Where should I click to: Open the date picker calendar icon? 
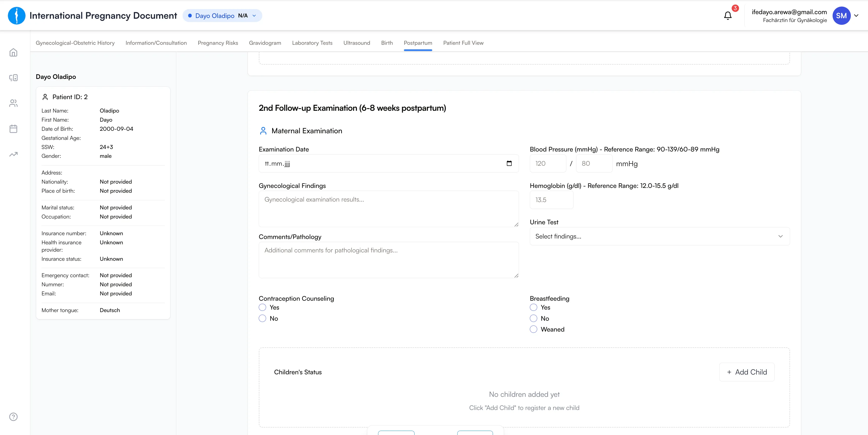(x=509, y=163)
